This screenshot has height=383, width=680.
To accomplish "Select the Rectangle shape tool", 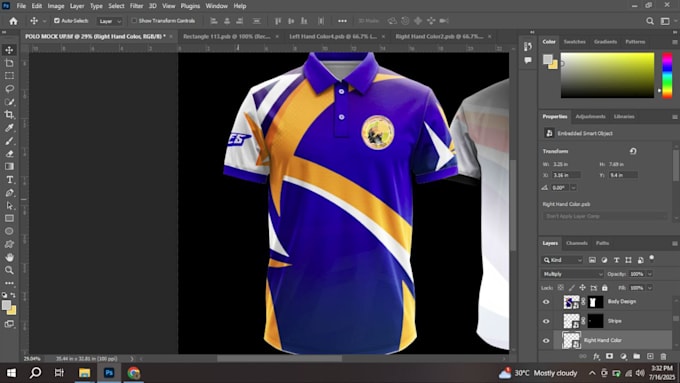I will (x=9, y=218).
